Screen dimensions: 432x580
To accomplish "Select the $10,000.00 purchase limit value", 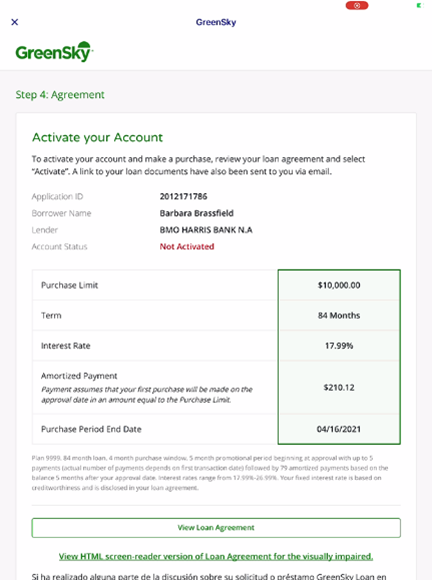I will tap(339, 285).
